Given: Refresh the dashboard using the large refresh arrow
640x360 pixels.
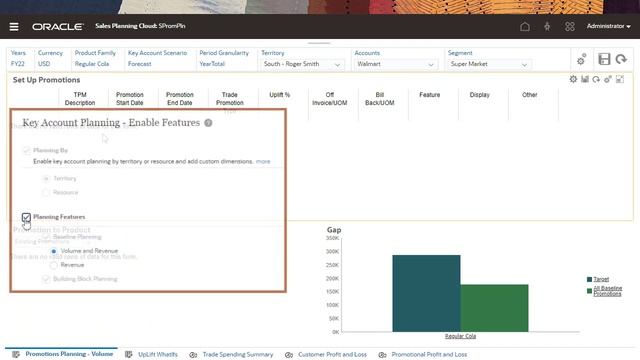Looking at the screenshot, I should [621, 59].
